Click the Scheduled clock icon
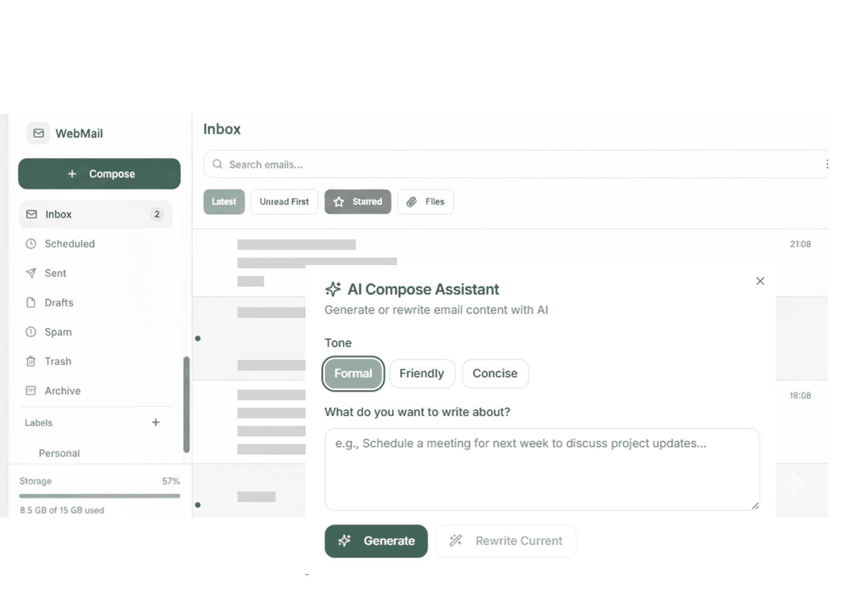 tap(31, 244)
